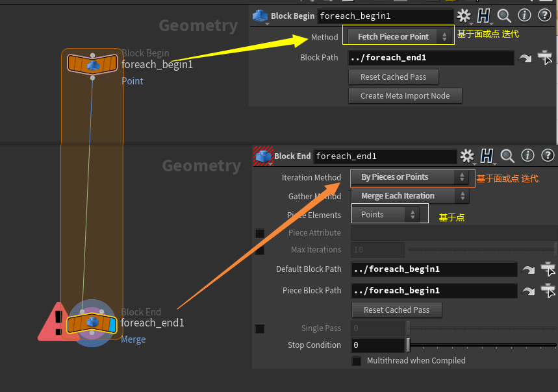This screenshot has width=558, height=392.
Task: Enable the Piece Attribute checkbox
Action: click(260, 233)
